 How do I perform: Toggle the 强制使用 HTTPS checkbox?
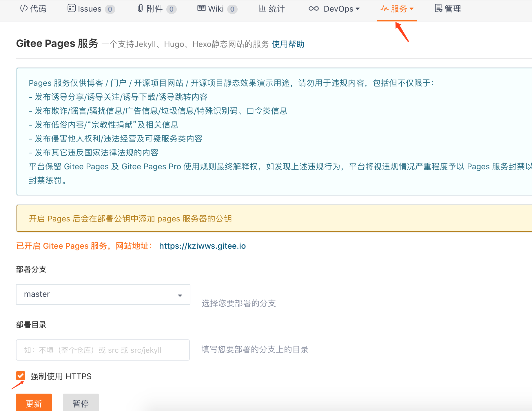[21, 376]
